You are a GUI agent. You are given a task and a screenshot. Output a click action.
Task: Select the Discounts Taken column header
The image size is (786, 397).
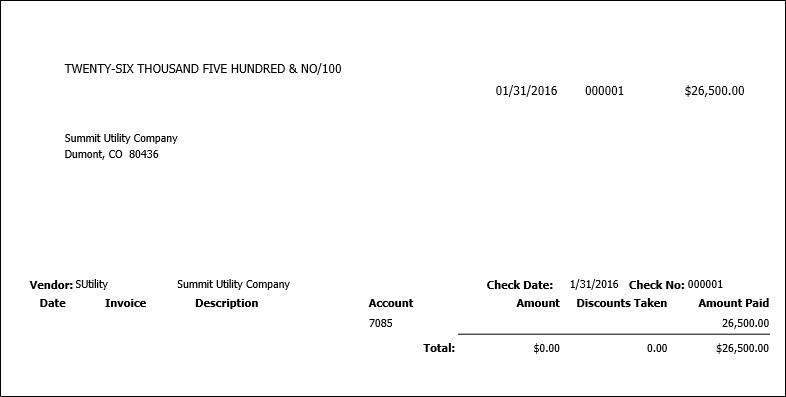[622, 303]
